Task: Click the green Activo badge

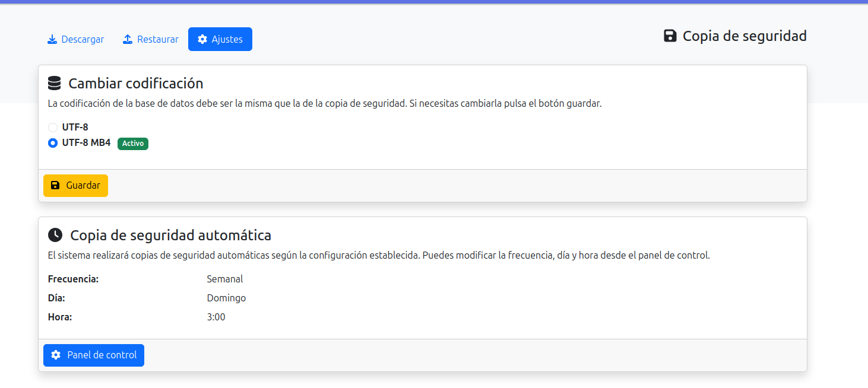Action: click(x=132, y=143)
